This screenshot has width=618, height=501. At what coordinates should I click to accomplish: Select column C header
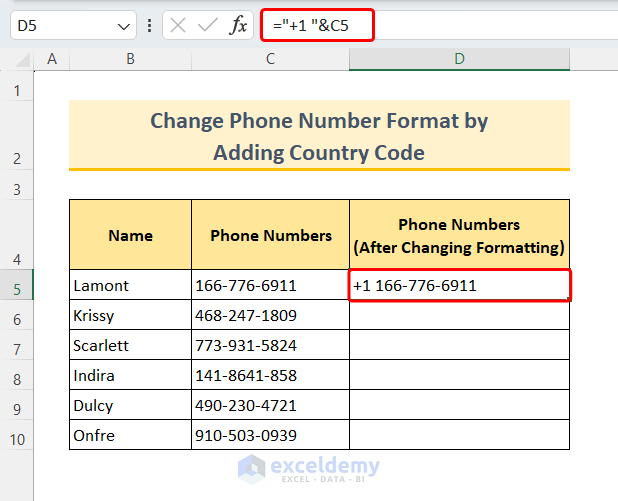270,59
